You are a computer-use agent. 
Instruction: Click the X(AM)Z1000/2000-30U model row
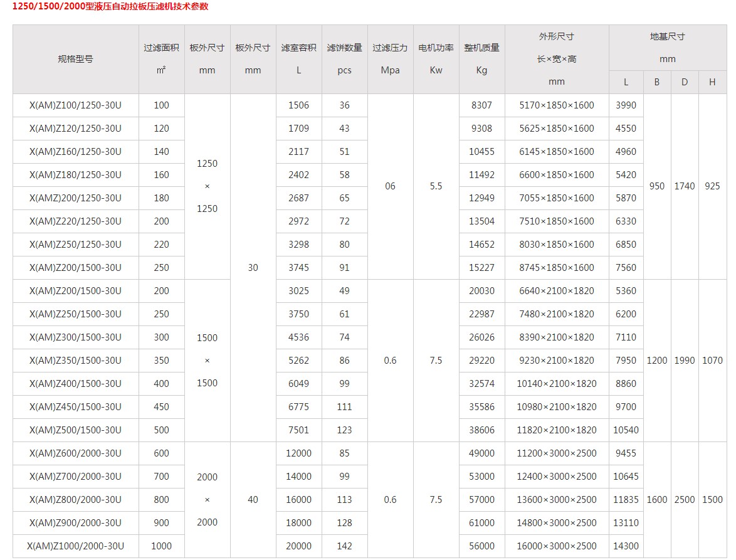coord(75,546)
